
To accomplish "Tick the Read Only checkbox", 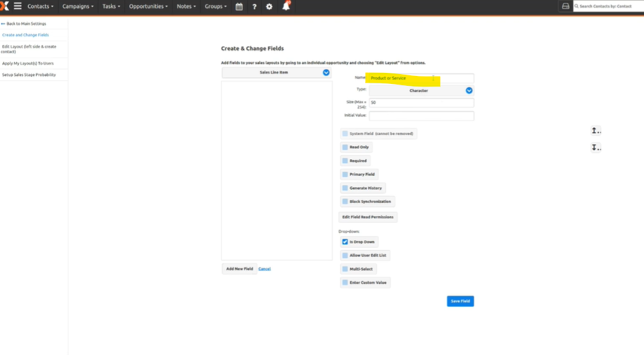I will 345,147.
